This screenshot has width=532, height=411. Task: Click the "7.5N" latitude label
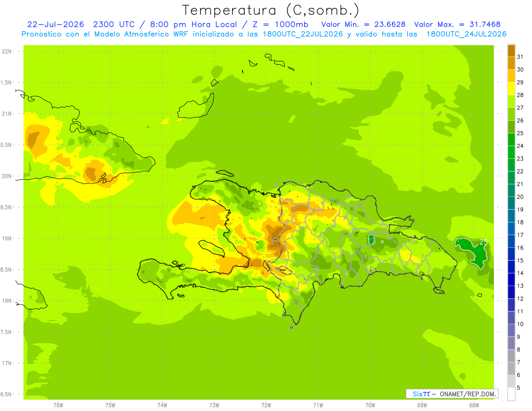6,332
